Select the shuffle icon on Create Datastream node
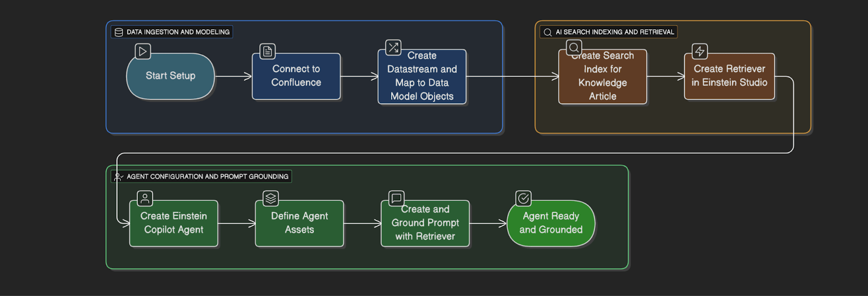The width and height of the screenshot is (868, 296). coord(393,48)
